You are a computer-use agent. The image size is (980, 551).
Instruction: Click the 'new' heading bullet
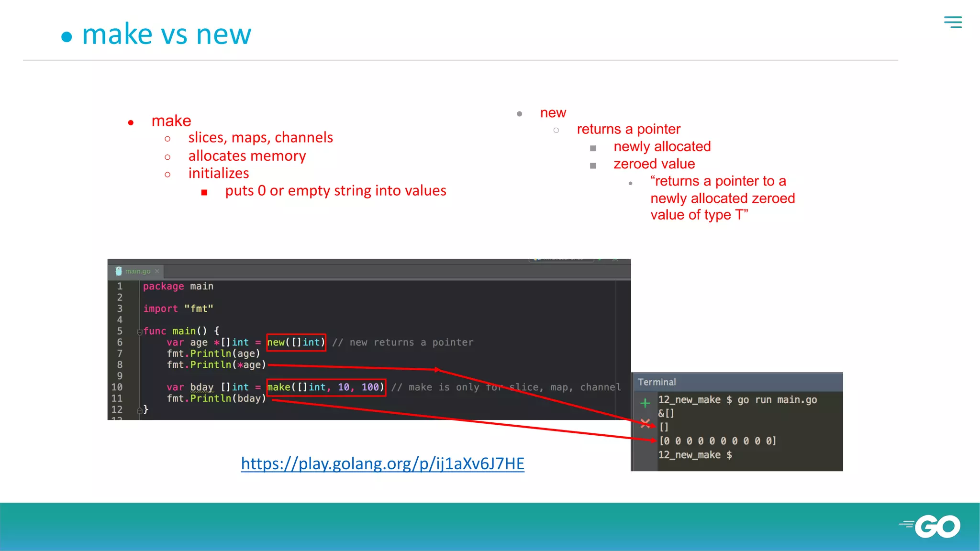tap(553, 113)
